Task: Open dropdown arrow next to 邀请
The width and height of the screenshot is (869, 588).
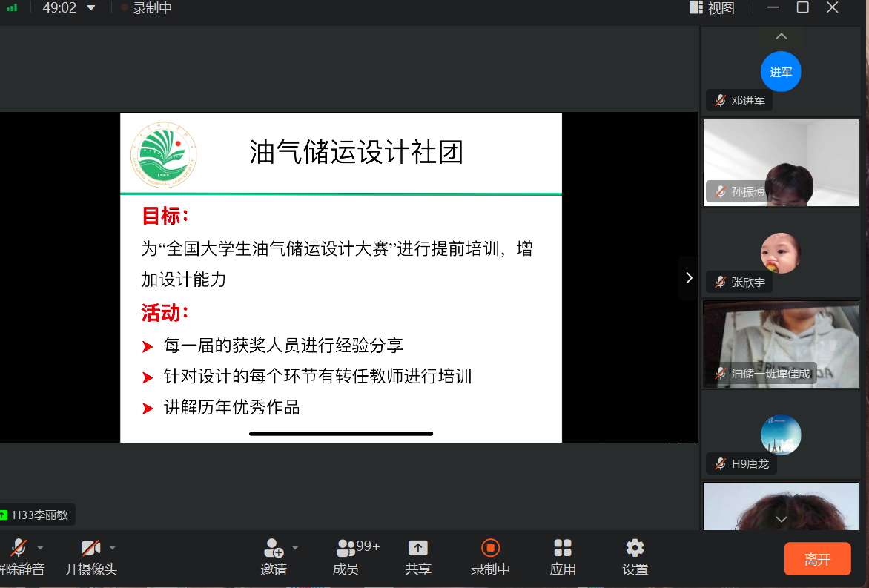Action: tap(295, 548)
